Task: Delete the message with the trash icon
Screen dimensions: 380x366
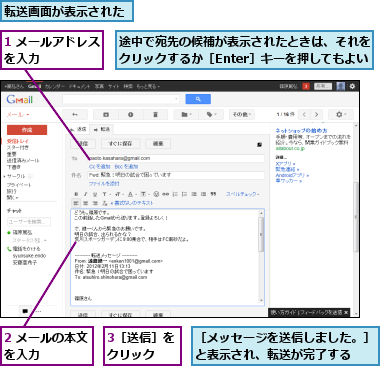Action: 155,115
